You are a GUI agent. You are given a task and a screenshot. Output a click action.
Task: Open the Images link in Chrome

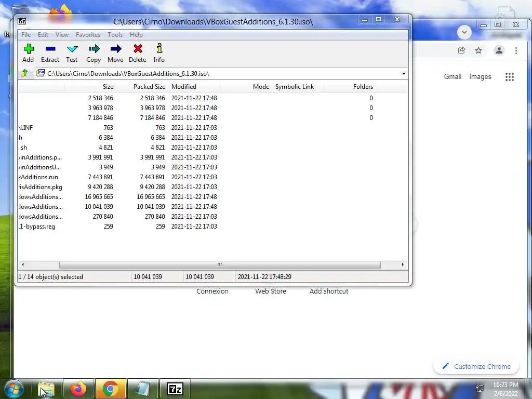pos(480,77)
